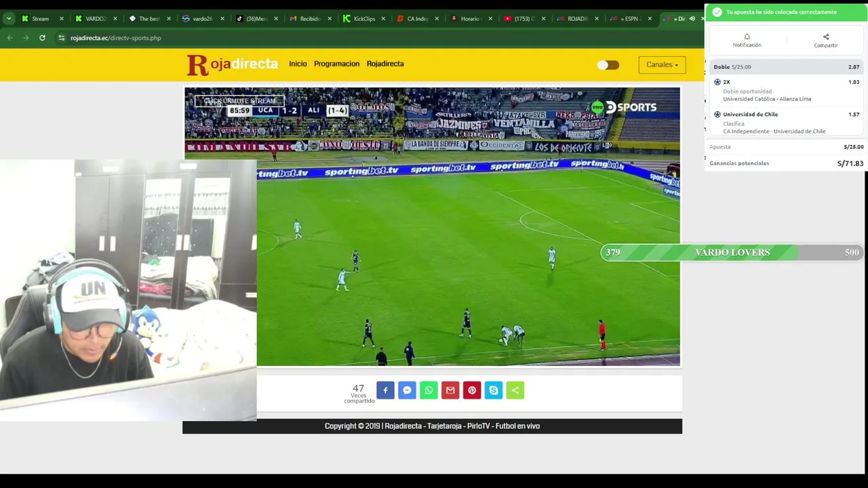Switch to the Horario tab
The height and width of the screenshot is (488, 868).
(470, 19)
